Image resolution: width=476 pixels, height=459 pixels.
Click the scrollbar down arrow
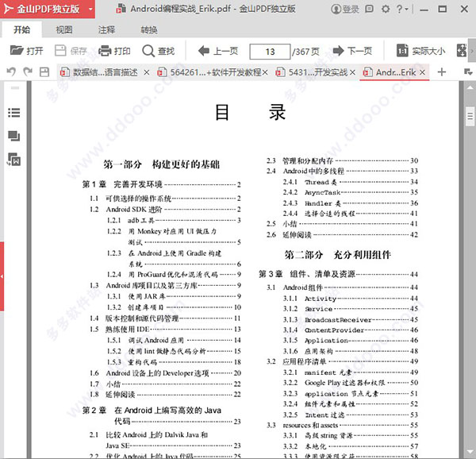(x=470, y=452)
